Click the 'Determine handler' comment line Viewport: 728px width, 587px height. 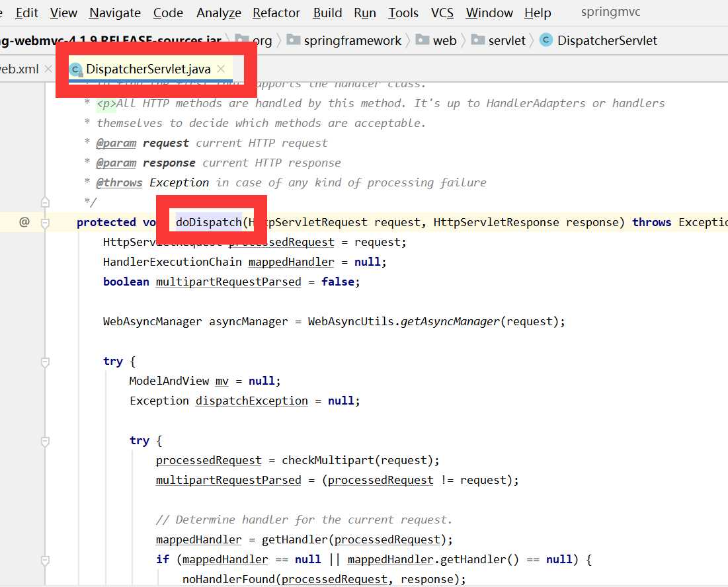pos(304,520)
